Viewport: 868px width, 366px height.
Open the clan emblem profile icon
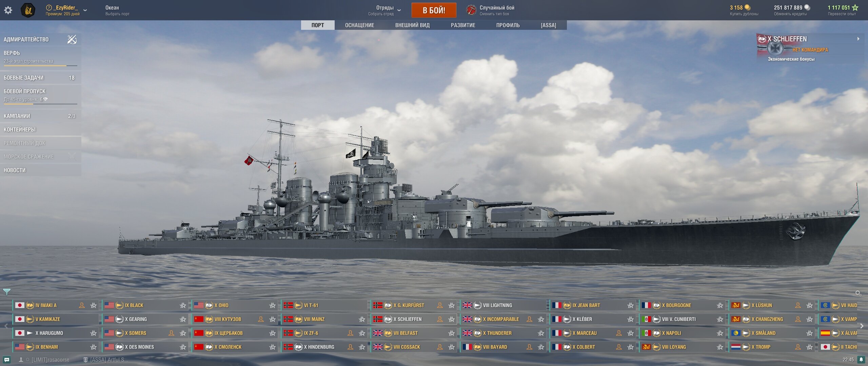28,10
